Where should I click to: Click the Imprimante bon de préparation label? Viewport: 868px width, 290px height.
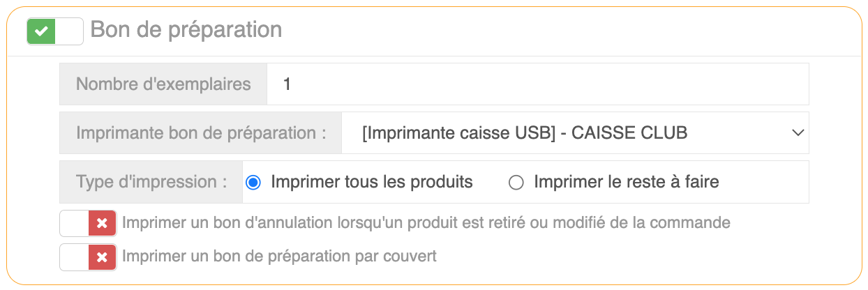[201, 132]
